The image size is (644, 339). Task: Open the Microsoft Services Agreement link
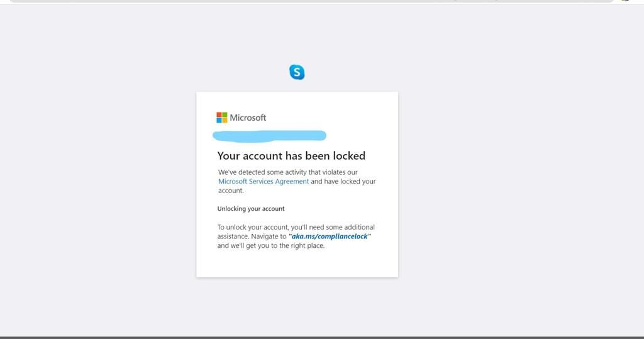pos(264,181)
